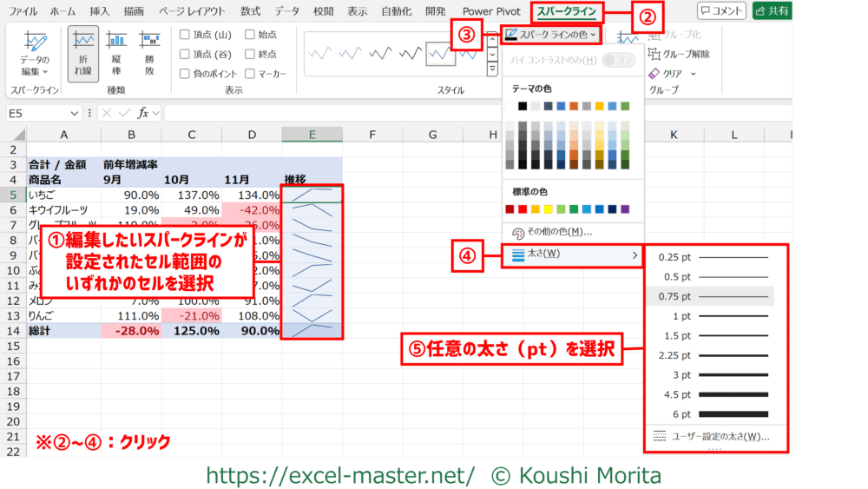Click the fx insert function icon
Image resolution: width=868 pixels, height=489 pixels.
click(144, 113)
